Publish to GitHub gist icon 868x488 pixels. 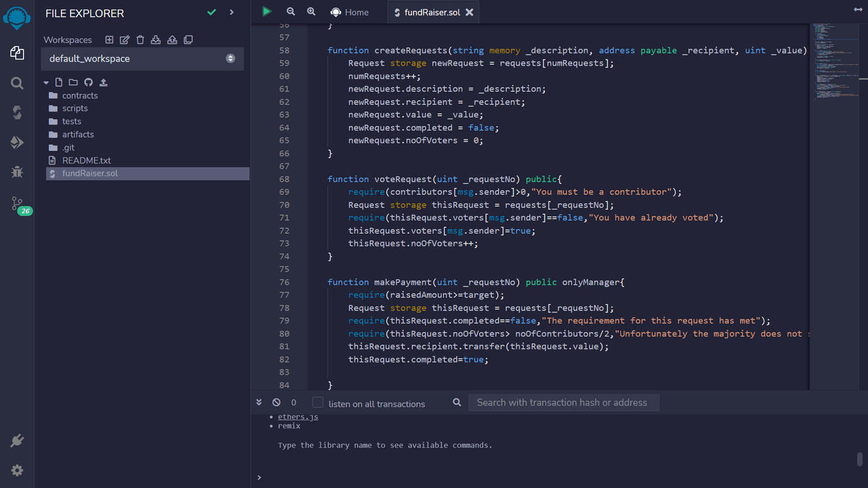(x=89, y=83)
